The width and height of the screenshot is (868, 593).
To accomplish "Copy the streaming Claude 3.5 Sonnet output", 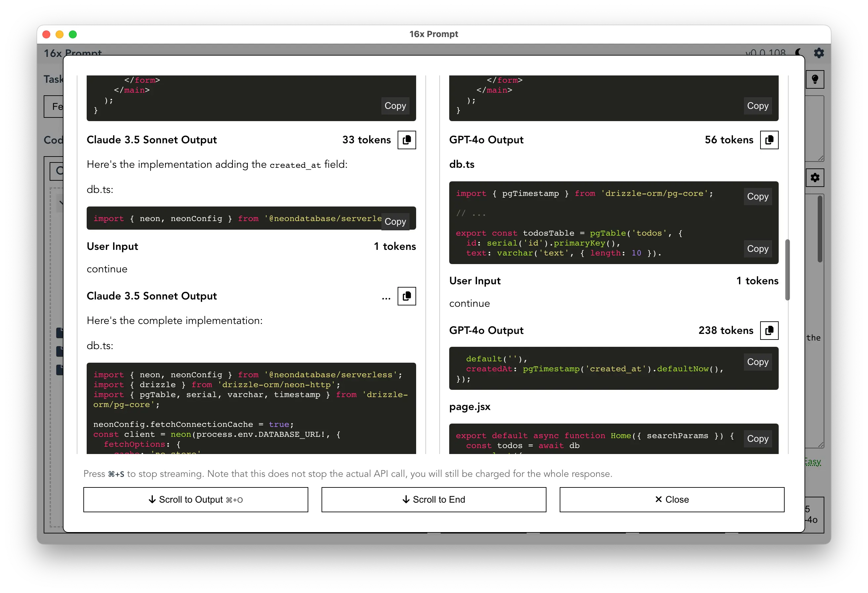I will 406,296.
